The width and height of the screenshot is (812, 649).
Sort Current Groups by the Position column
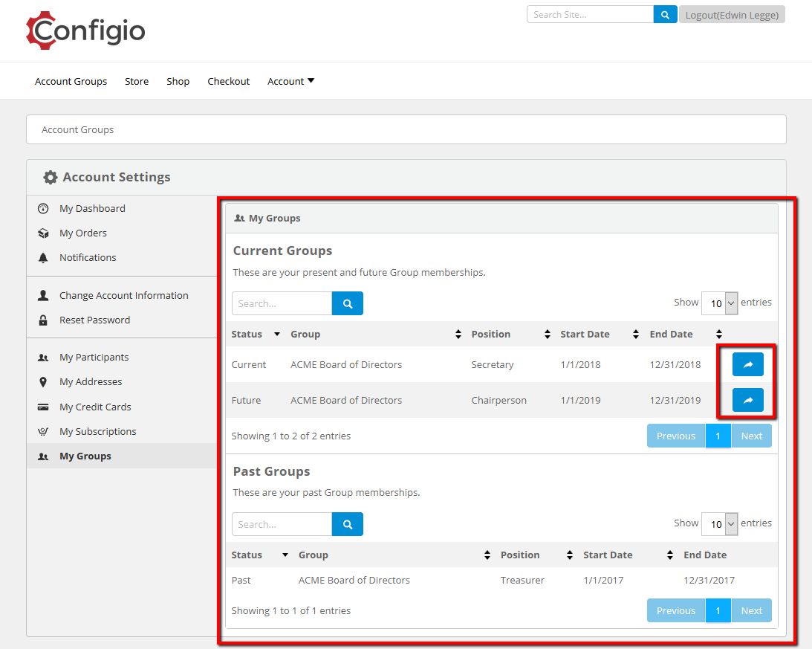[x=491, y=334]
